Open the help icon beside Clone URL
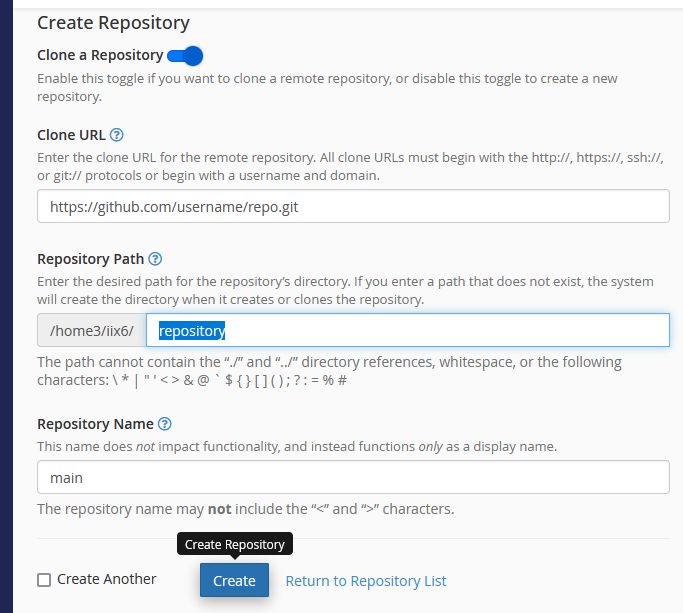683x613 pixels. pos(117,135)
